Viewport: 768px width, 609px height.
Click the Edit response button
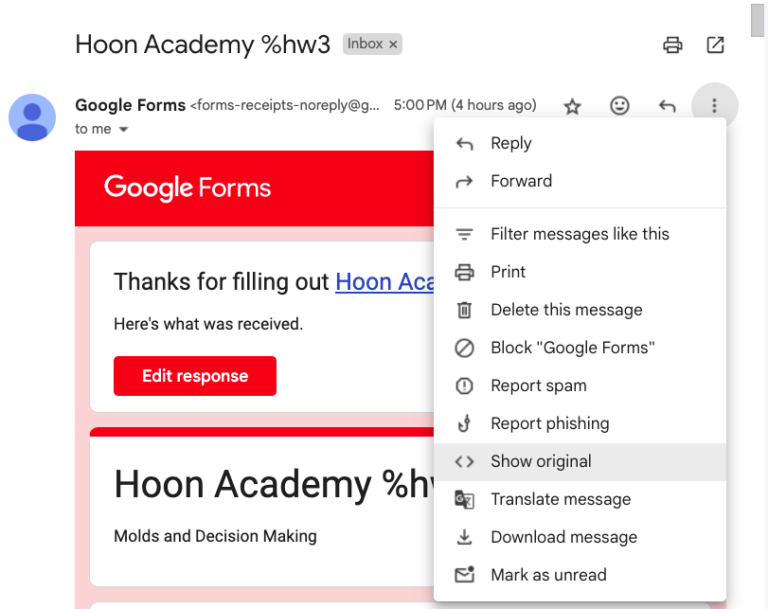[x=195, y=376]
